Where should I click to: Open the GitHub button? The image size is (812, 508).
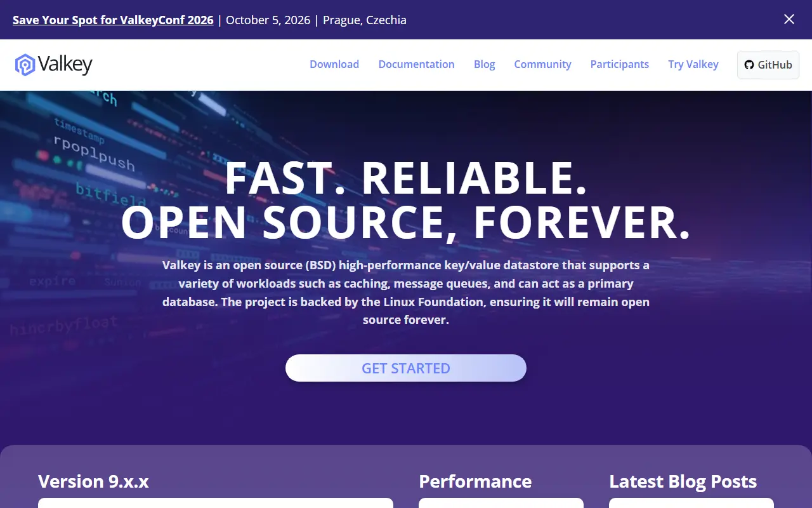pyautogui.click(x=768, y=65)
